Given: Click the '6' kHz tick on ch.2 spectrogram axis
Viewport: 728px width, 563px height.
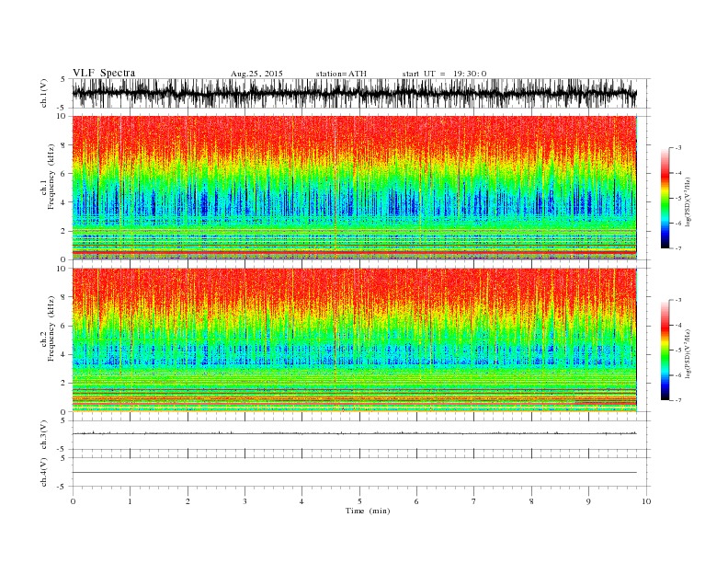Looking at the screenshot, I should point(64,326).
